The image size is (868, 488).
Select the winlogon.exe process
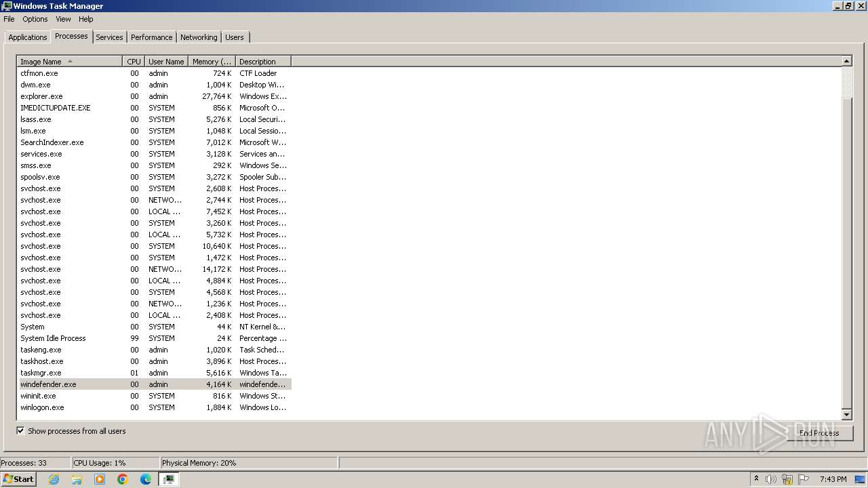(x=154, y=407)
